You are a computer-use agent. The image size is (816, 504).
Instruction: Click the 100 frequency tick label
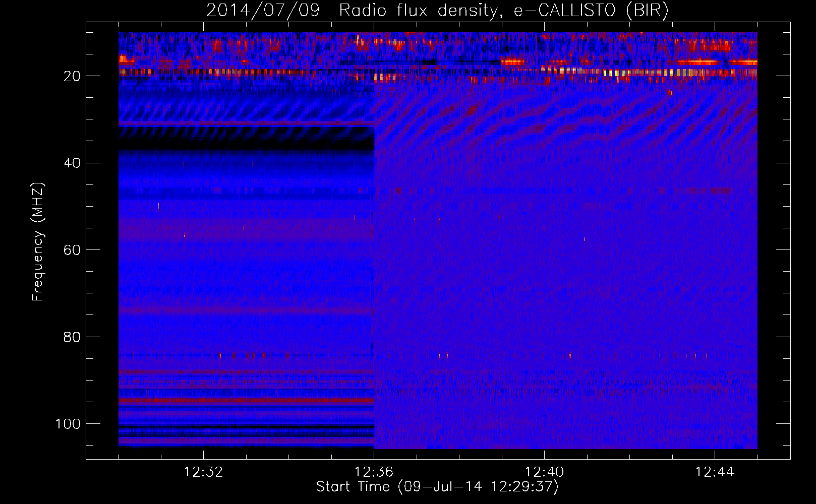click(x=69, y=424)
